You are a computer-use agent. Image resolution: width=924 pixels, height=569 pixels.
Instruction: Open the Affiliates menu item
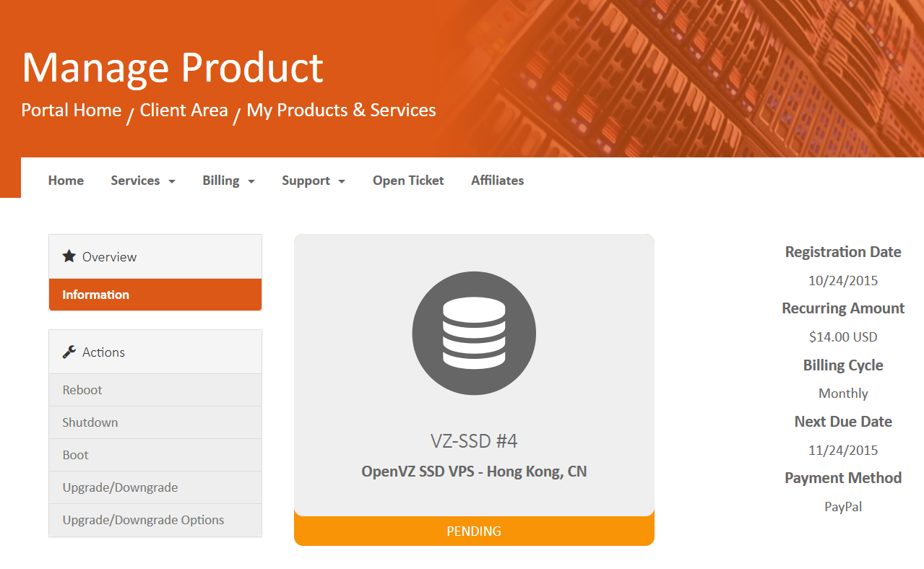497,181
